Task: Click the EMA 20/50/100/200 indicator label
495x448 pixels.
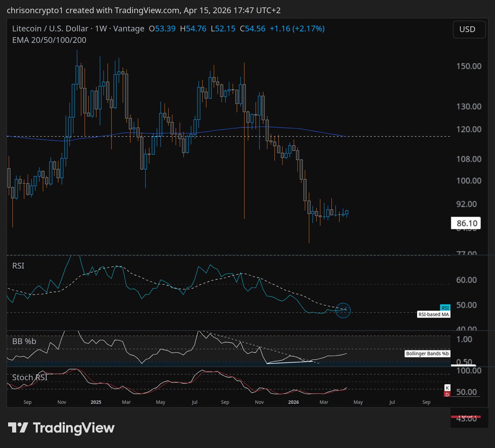Action: [x=49, y=40]
